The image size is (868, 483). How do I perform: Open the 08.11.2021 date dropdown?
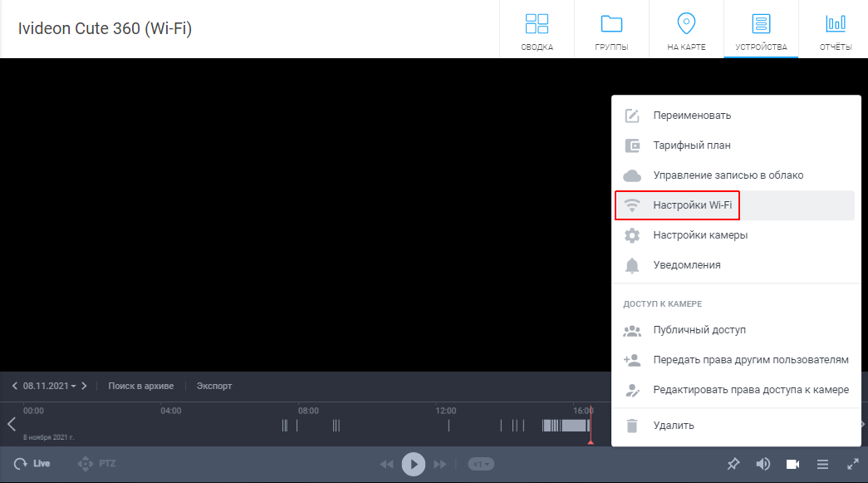(49, 386)
